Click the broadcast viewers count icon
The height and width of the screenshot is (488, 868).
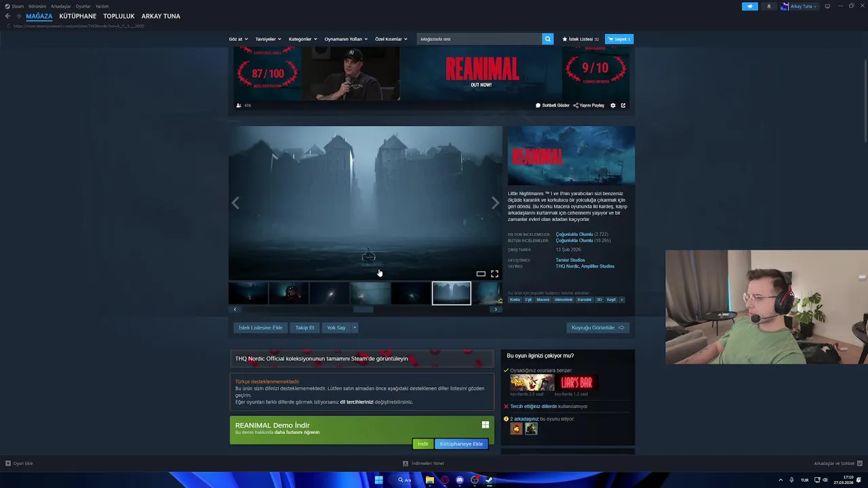[239, 106]
